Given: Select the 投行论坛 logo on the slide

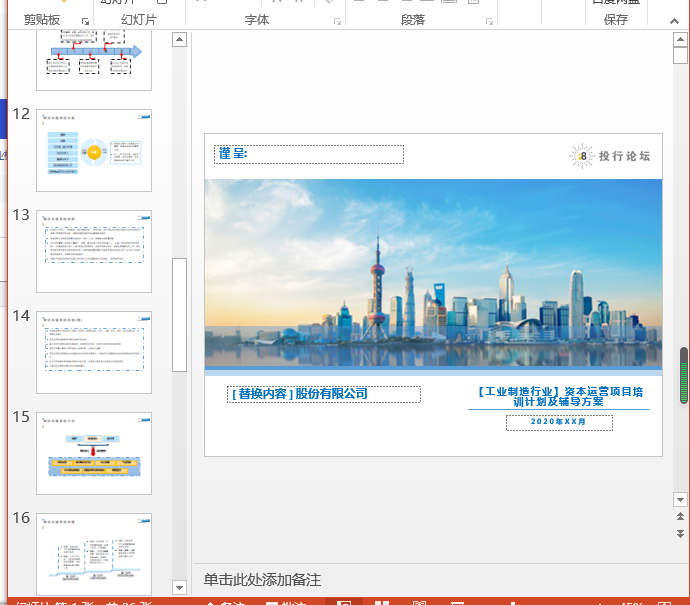Looking at the screenshot, I should (610, 156).
